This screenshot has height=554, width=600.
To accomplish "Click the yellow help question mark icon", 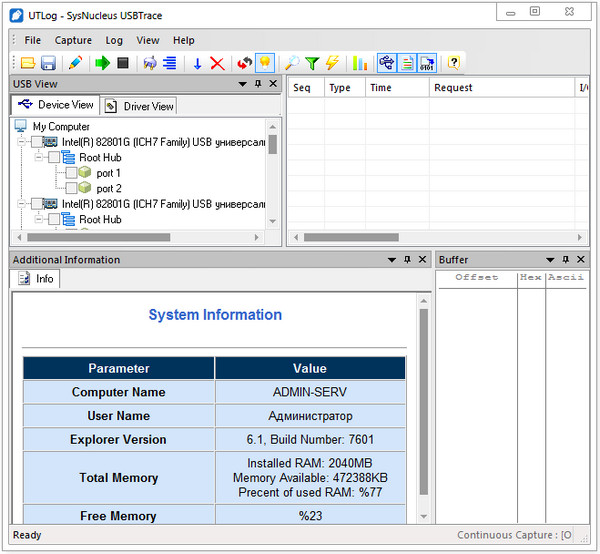I will click(x=453, y=63).
